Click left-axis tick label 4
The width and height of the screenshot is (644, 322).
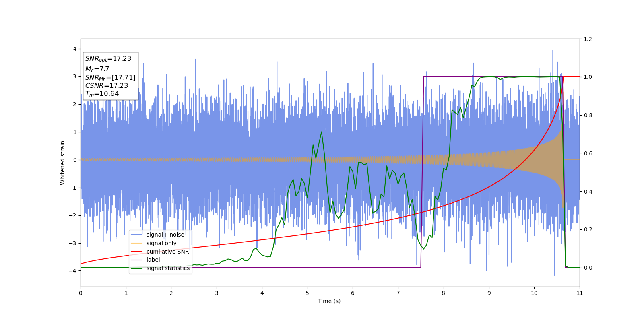[75, 49]
